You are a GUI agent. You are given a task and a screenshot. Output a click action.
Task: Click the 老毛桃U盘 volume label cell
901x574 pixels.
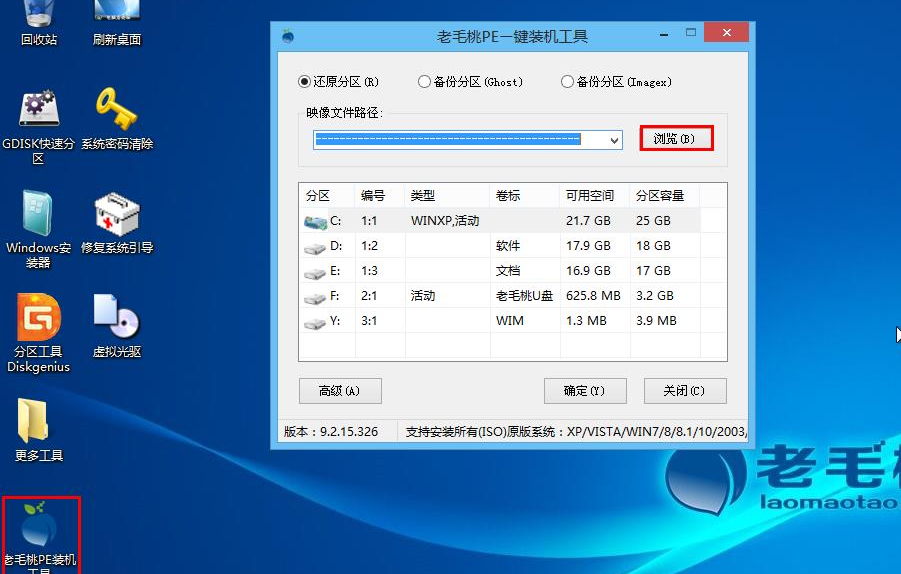tap(524, 296)
